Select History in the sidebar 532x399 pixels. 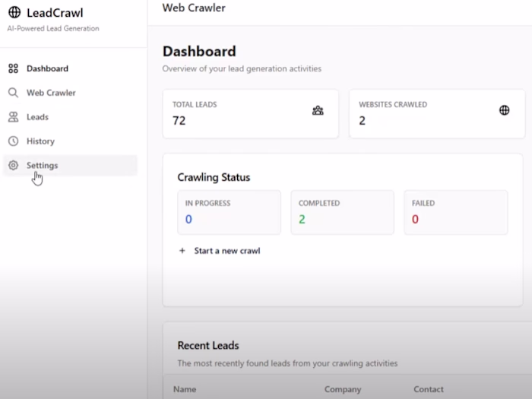tap(40, 141)
